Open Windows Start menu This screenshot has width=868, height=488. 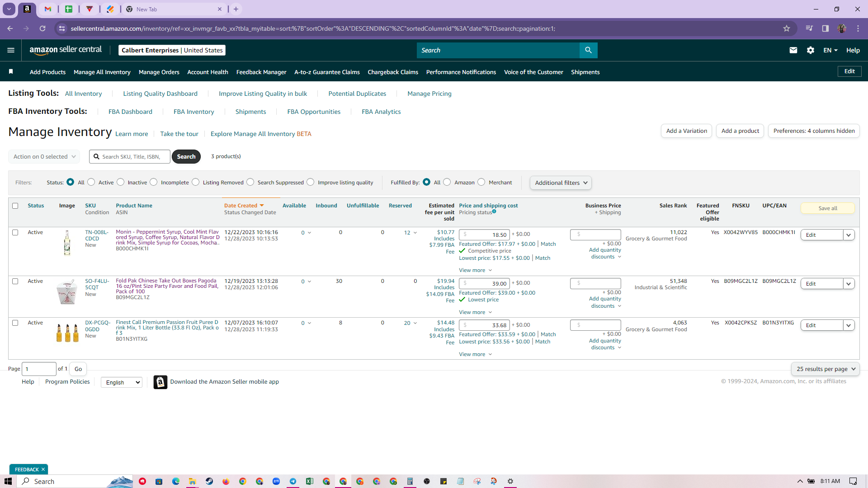(x=8, y=481)
